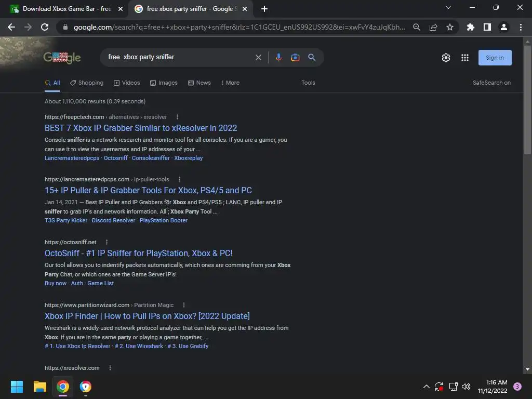Open OctoSniff #1 IP Sniffer result
The width and height of the screenshot is (532, 399).
[x=138, y=253]
